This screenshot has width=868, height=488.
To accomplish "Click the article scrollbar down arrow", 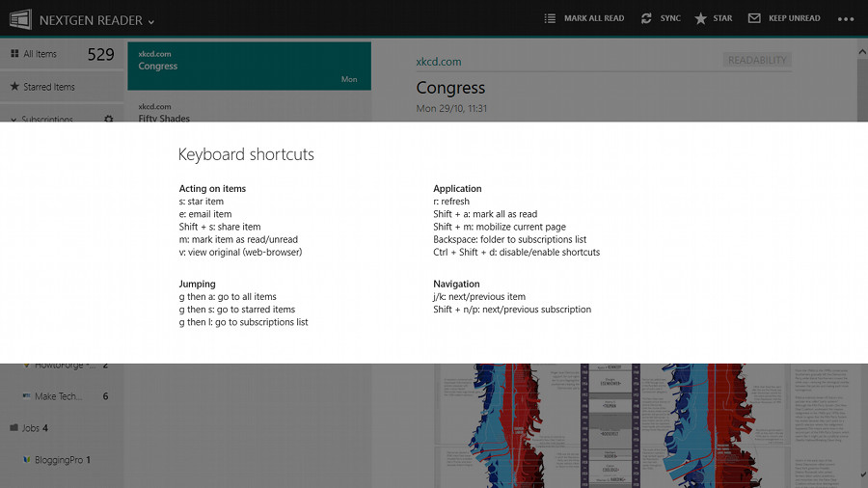I will [862, 474].
